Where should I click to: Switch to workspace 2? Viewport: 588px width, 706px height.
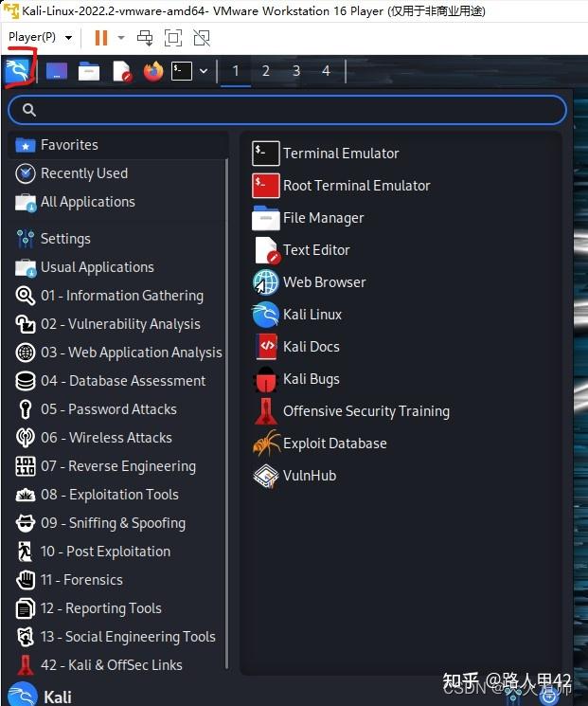266,71
